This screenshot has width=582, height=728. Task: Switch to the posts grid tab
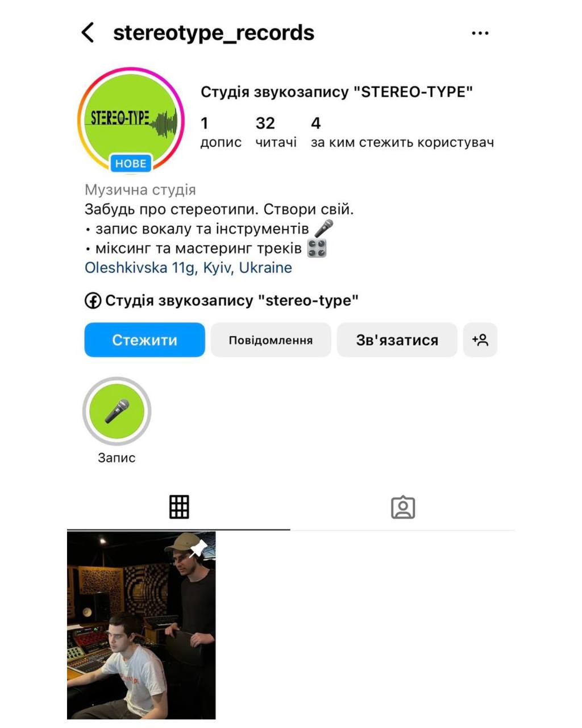coord(179,507)
